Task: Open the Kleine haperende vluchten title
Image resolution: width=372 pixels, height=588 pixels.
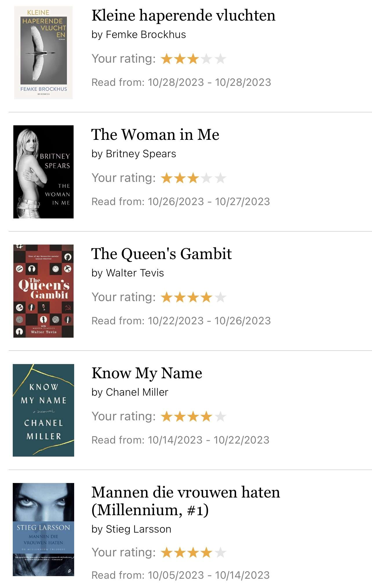Action: 183,15
